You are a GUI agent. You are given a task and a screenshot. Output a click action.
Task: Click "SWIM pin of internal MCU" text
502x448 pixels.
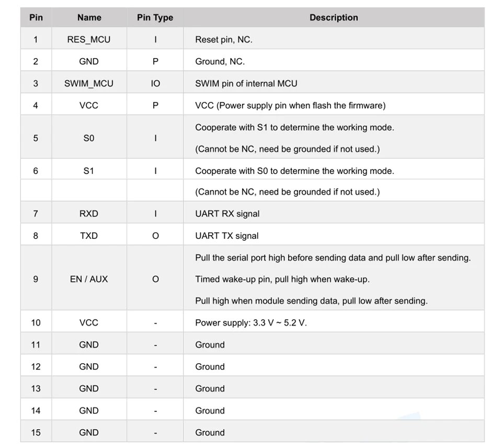246,83
